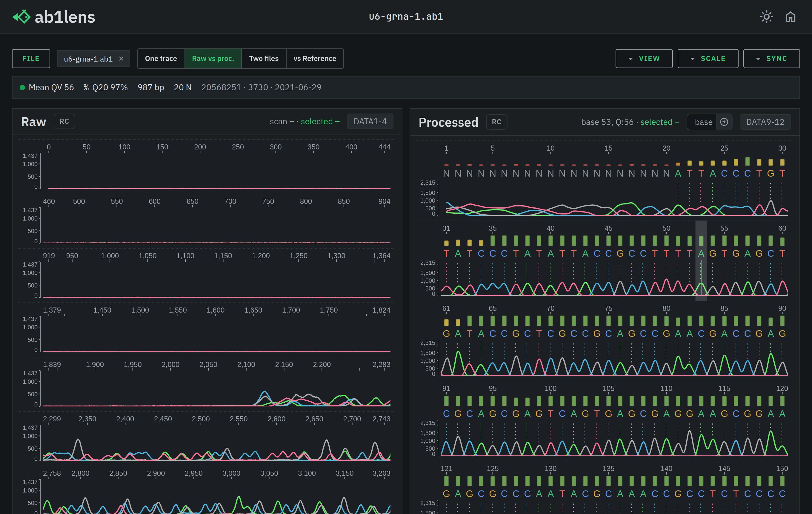Screen dimensions: 812x514
Task: Go home via the house icon
Action: [791, 16]
